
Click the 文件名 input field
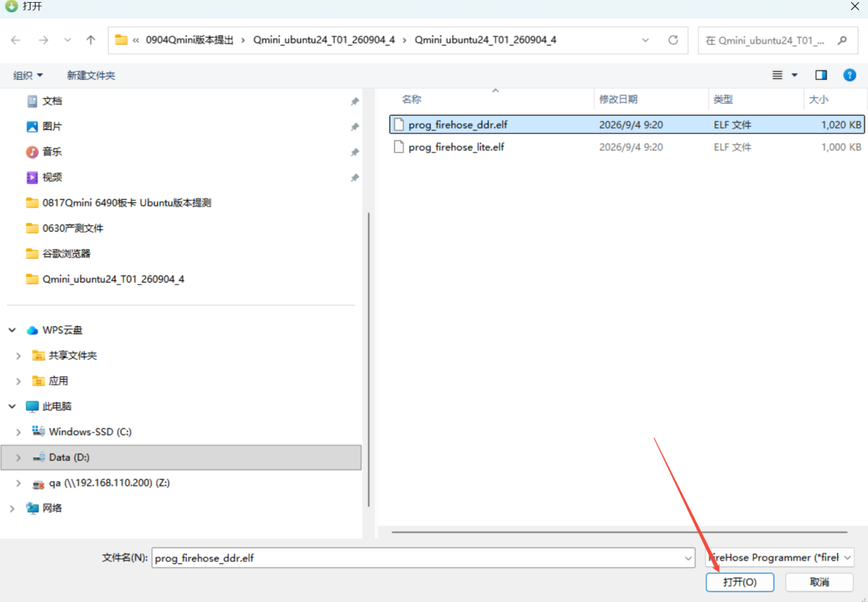point(417,558)
